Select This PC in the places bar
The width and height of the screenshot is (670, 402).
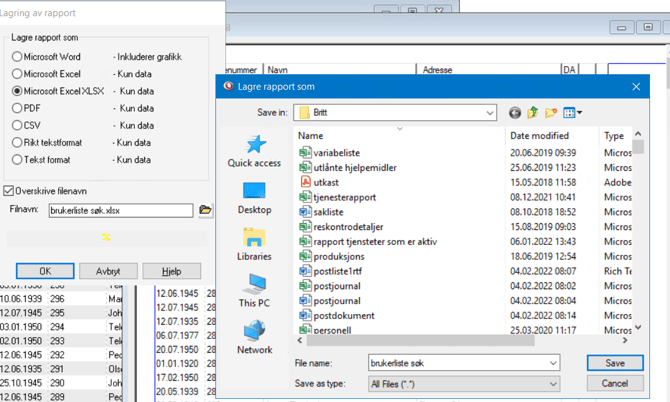254,291
